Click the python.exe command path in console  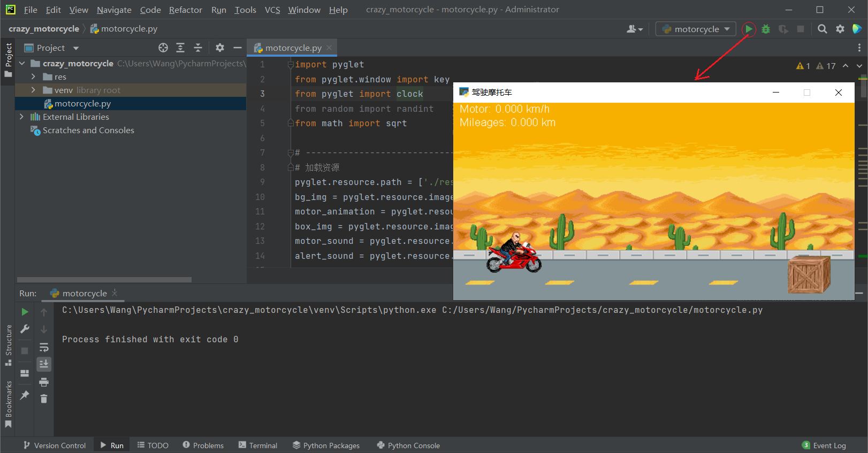pyautogui.click(x=249, y=310)
